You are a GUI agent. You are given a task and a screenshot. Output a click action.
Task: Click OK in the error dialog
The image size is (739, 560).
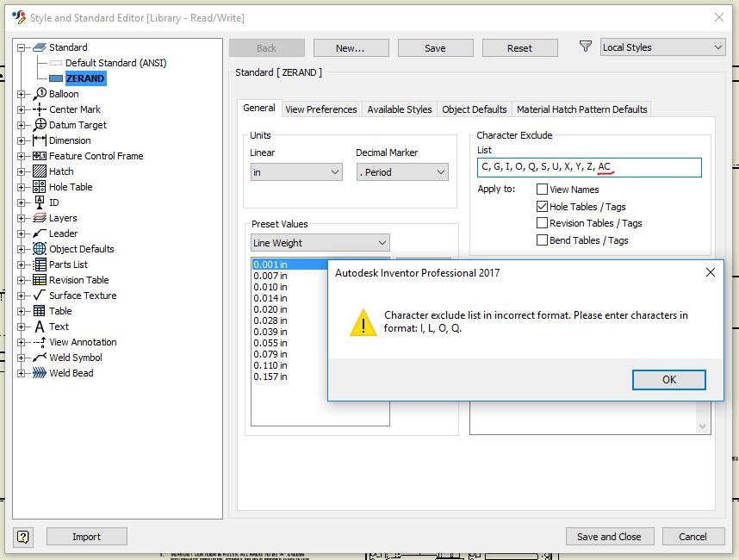pos(668,380)
